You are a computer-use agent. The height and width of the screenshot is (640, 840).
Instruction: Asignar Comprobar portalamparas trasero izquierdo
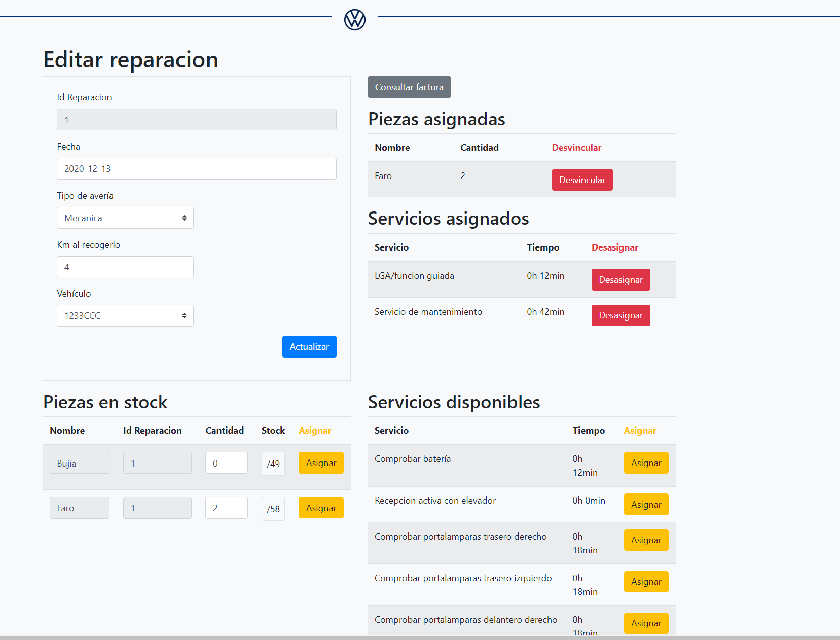pos(646,581)
